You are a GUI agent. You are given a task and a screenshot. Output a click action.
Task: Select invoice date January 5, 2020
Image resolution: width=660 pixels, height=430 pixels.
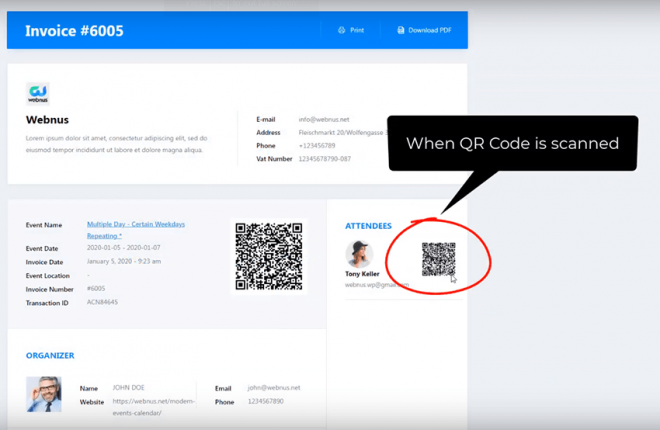[124, 261]
